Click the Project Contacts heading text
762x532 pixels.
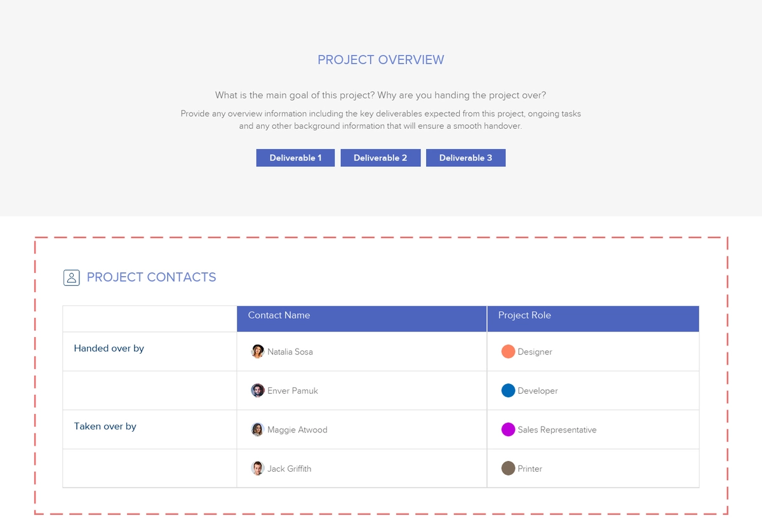pyautogui.click(x=151, y=277)
